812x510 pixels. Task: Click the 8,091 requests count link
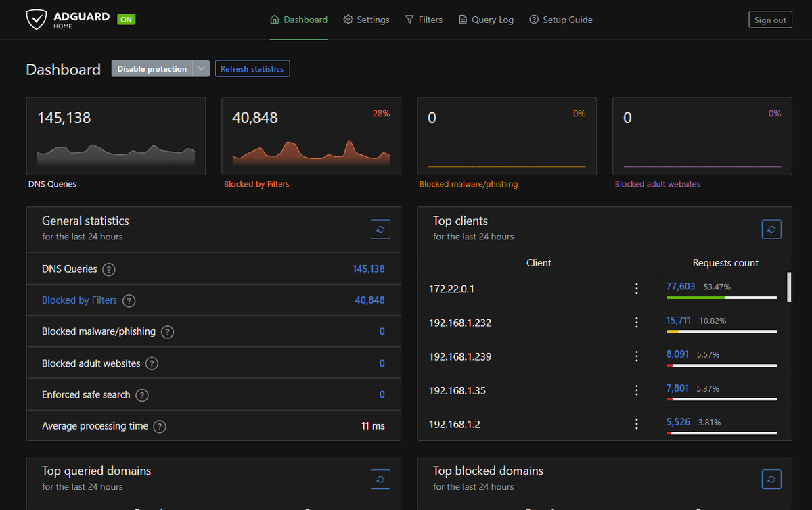pos(678,354)
